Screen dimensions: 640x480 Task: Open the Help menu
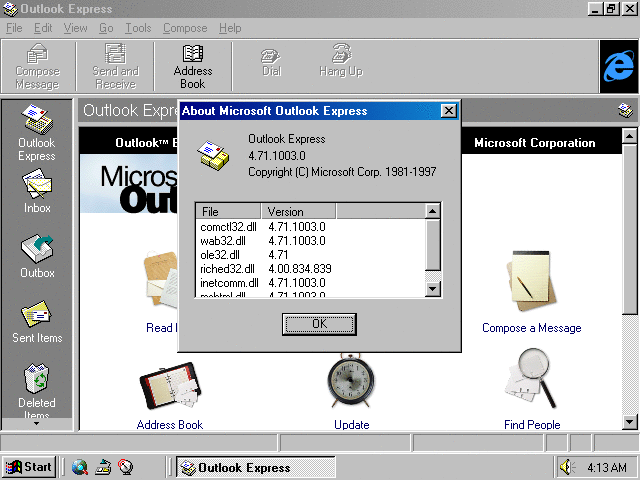click(230, 28)
